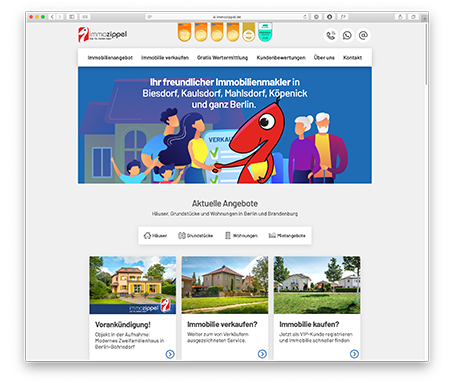Click the page vertical scrollbar
This screenshot has height=383, width=455.
click(x=426, y=53)
